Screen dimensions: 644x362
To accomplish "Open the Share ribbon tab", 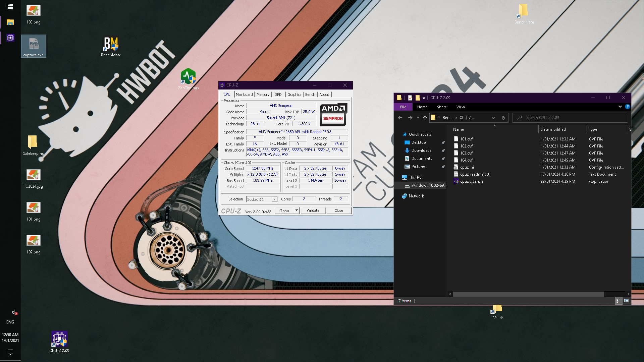I will 442,107.
